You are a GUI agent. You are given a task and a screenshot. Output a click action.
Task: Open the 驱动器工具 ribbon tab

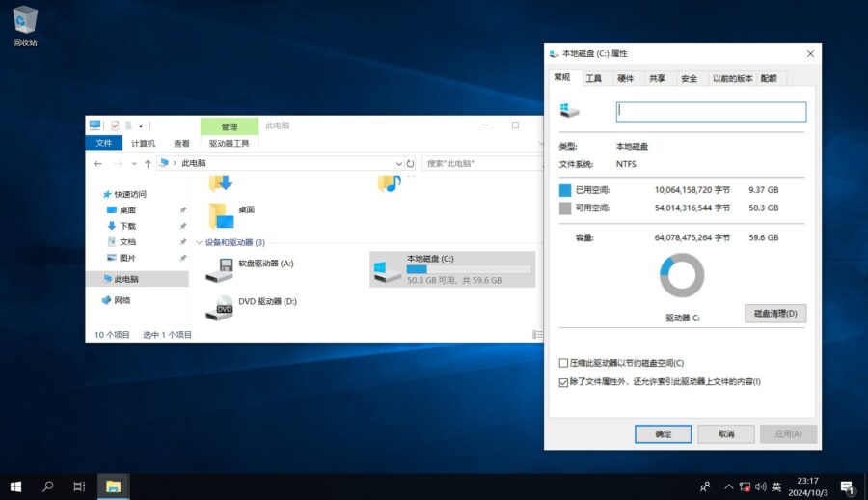pyautogui.click(x=230, y=143)
